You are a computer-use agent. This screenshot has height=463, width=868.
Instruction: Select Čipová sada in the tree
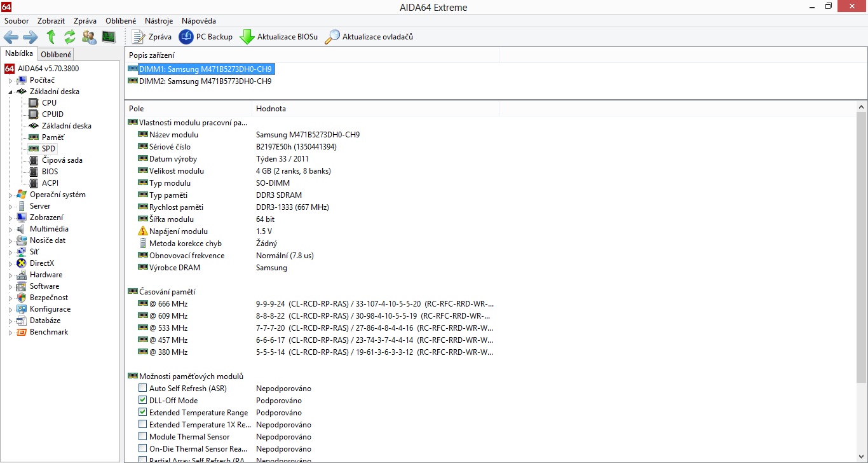62,160
